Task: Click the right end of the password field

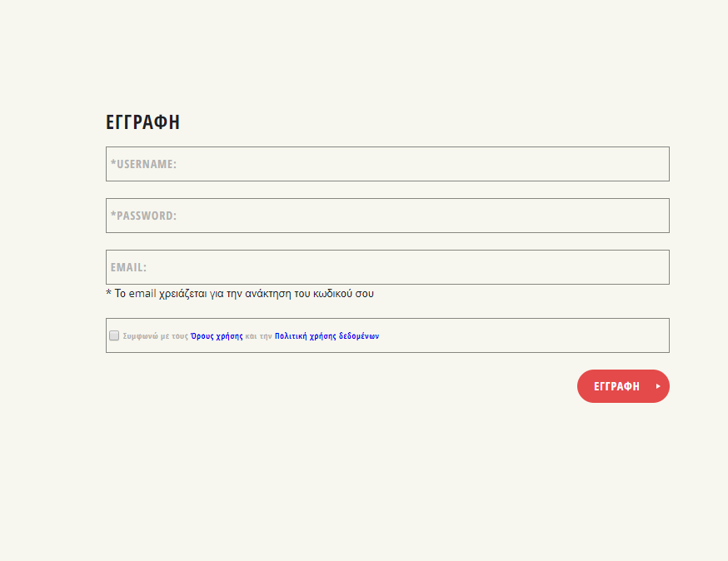Action: (650, 216)
